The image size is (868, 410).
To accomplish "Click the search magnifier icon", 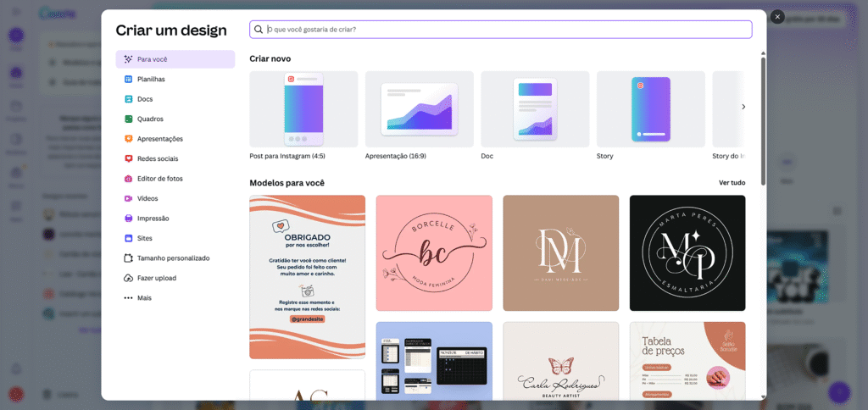I will (x=259, y=30).
